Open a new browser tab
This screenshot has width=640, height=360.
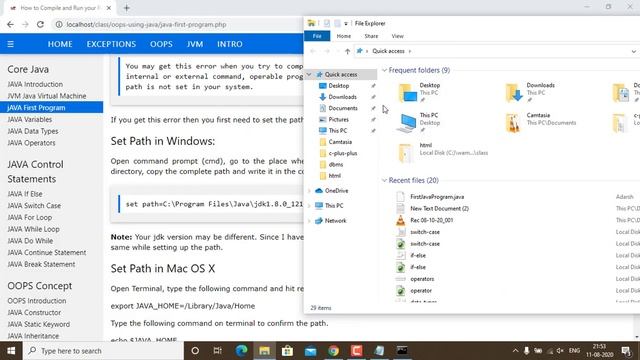click(x=127, y=8)
